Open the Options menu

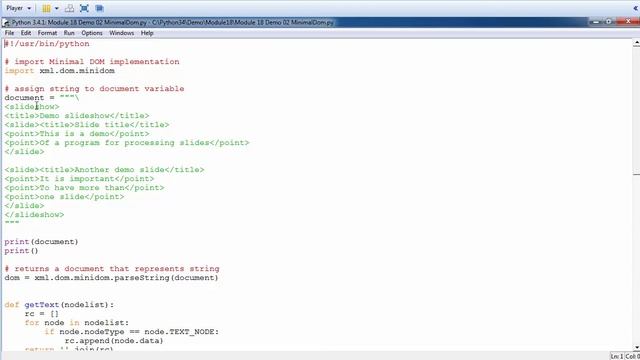[92, 33]
